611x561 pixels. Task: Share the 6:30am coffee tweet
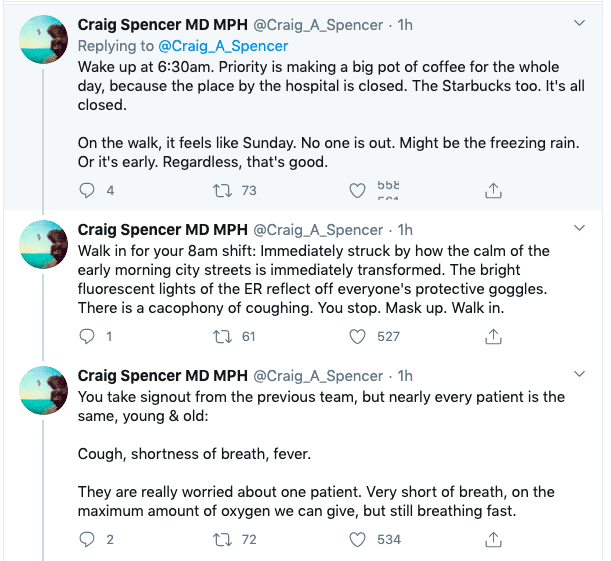coord(493,190)
